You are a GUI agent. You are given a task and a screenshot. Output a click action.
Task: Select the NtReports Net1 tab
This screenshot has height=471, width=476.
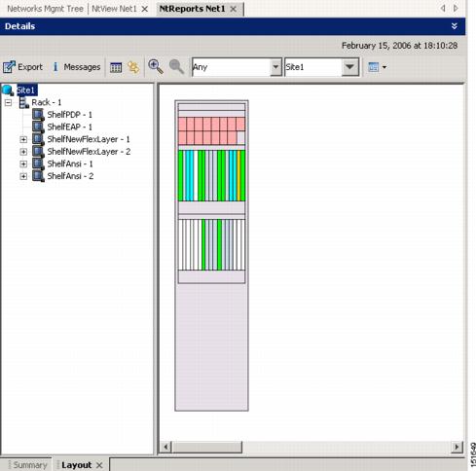(192, 9)
